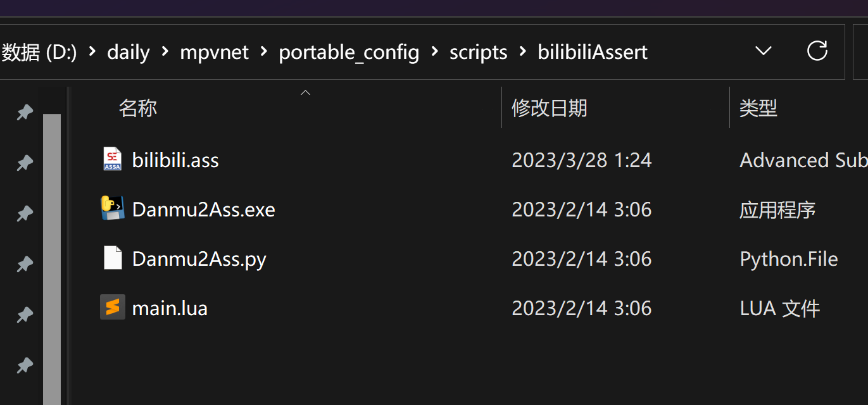
Task: Open the mpvnet folder via breadcrumb
Action: click(214, 52)
